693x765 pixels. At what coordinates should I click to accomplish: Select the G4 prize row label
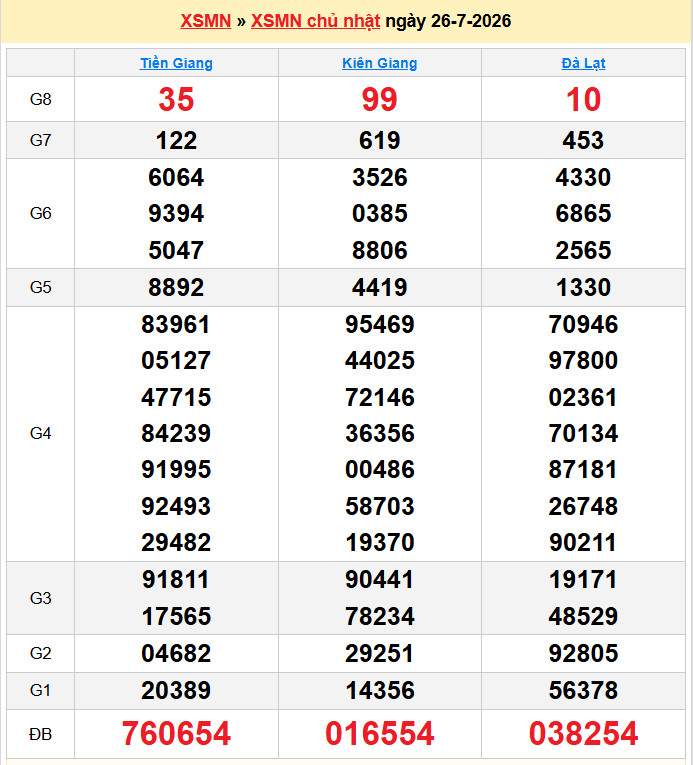point(41,433)
